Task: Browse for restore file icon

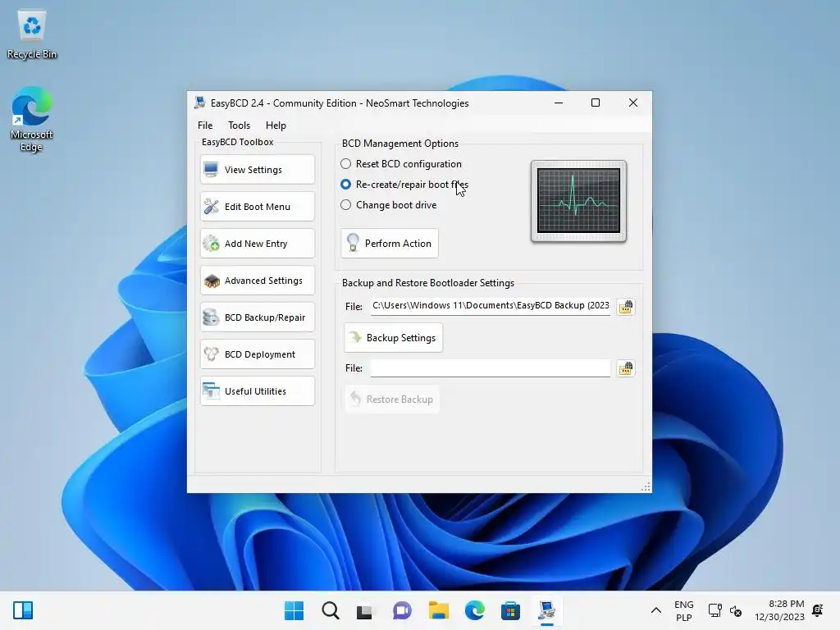Action: tap(625, 368)
